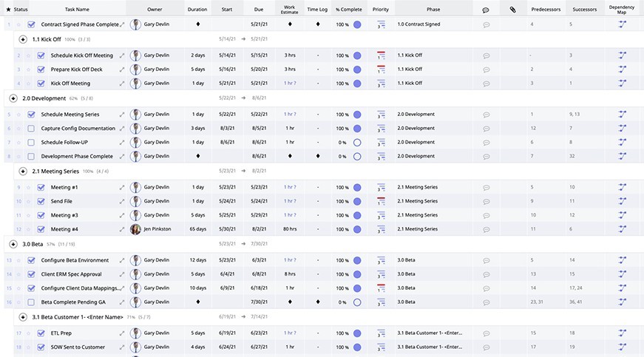The width and height of the screenshot is (644, 357).
Task: Open details arrow for Meeting #1 task
Action: click(121, 188)
